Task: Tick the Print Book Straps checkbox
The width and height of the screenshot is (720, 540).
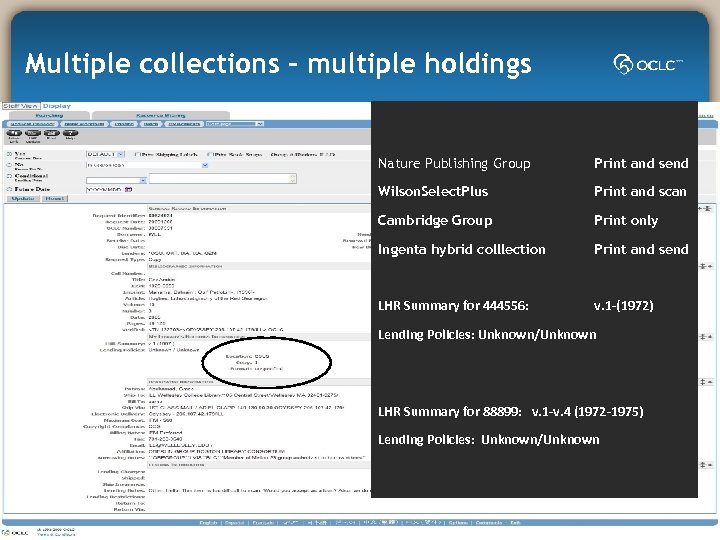Action: (x=210, y=154)
